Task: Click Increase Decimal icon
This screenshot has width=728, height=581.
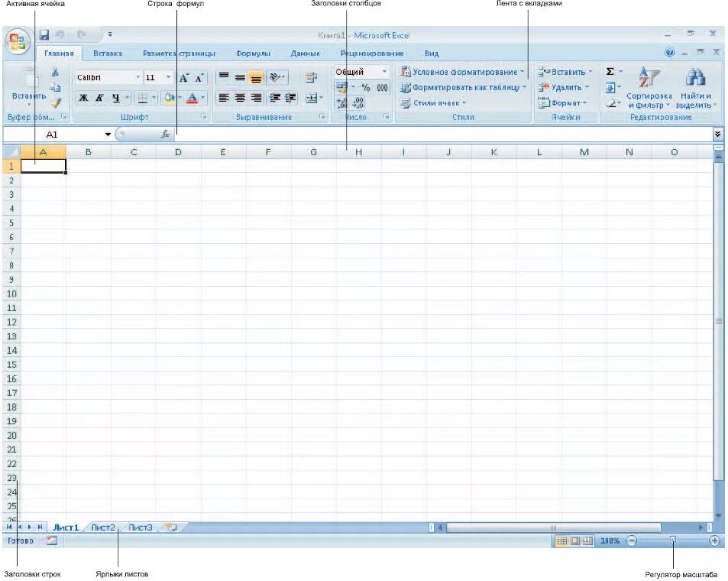Action: 341,102
